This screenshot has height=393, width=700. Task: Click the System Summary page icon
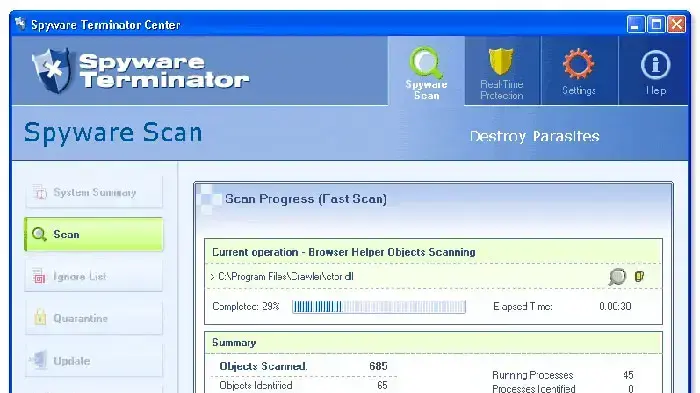[x=39, y=192]
